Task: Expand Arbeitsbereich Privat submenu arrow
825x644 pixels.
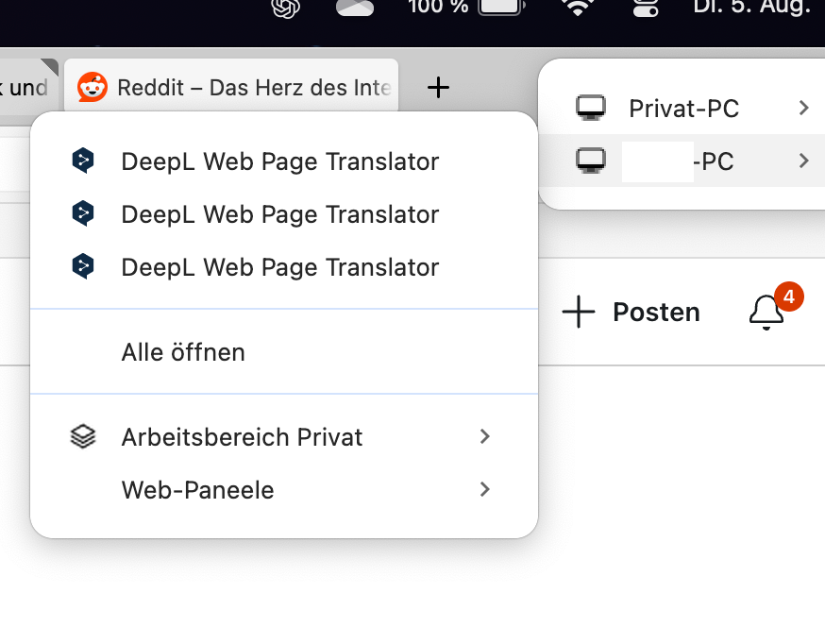Action: [485, 436]
